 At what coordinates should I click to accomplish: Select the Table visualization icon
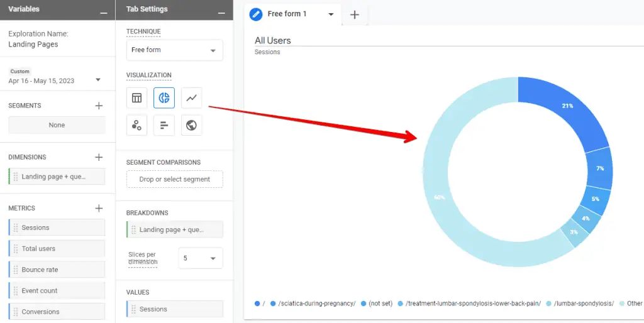click(136, 98)
